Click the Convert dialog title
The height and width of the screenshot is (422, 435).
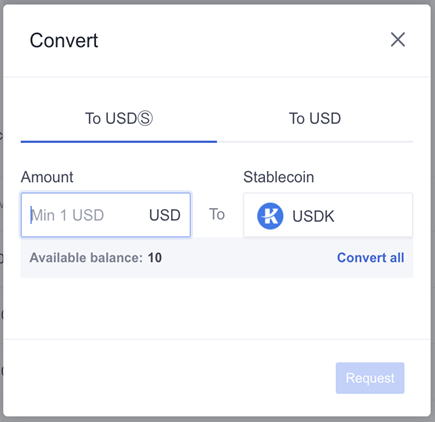[64, 40]
